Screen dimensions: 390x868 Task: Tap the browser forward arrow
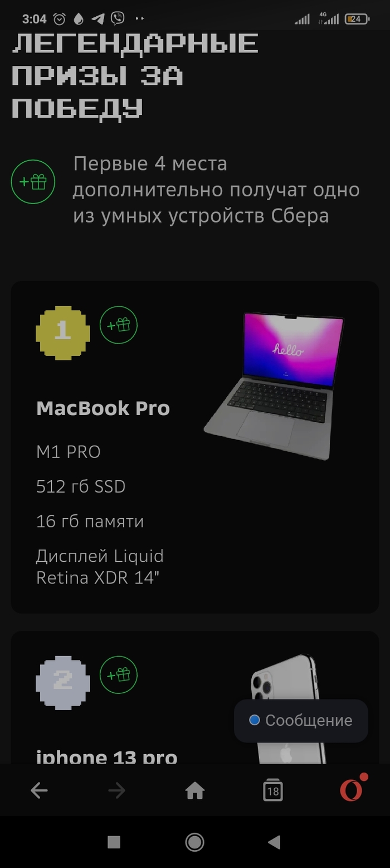point(116,790)
